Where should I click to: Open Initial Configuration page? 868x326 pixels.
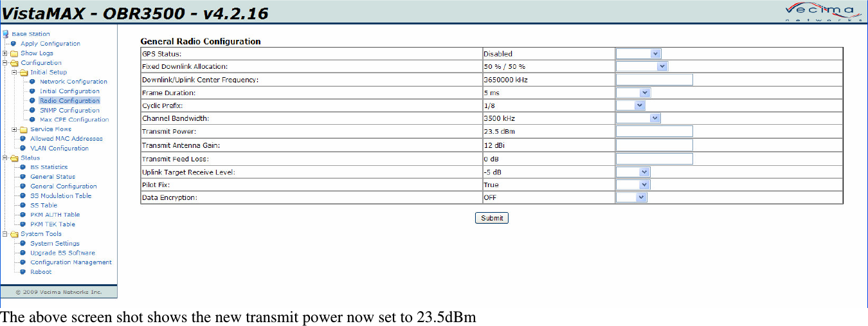(x=69, y=91)
